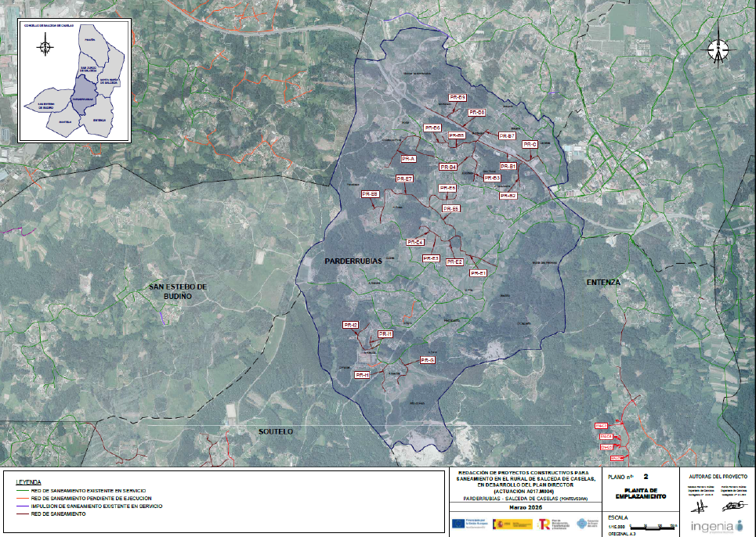Viewport: 756px width, 537px height.
Task: Click the ENTENZA parish label
Action: pos(602,282)
